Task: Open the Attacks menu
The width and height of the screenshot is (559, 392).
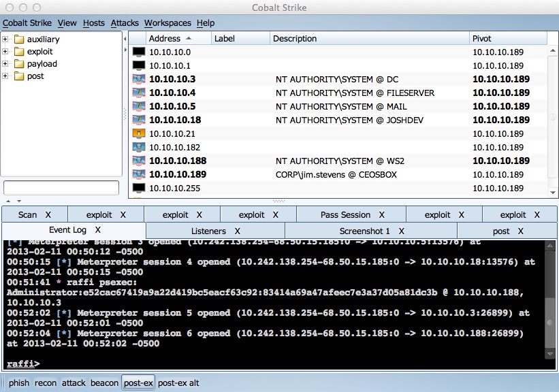Action: [x=125, y=23]
